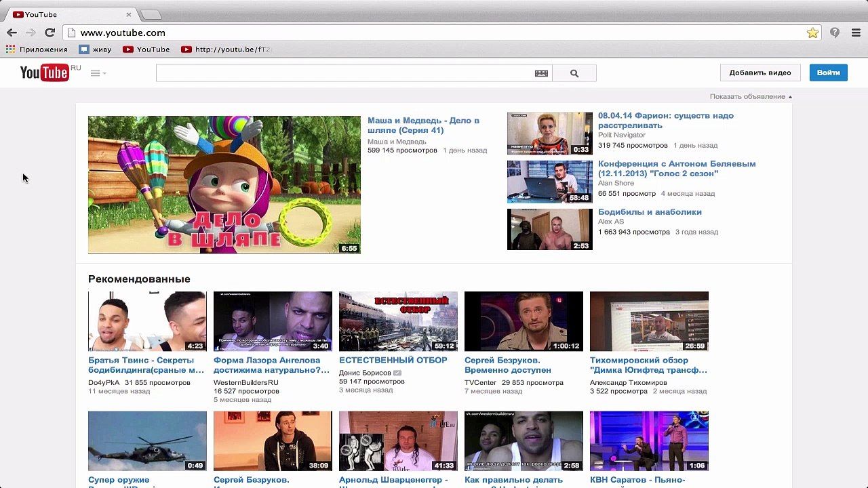Open the Приложения apps bookmark
868x488 pixels.
click(37, 49)
